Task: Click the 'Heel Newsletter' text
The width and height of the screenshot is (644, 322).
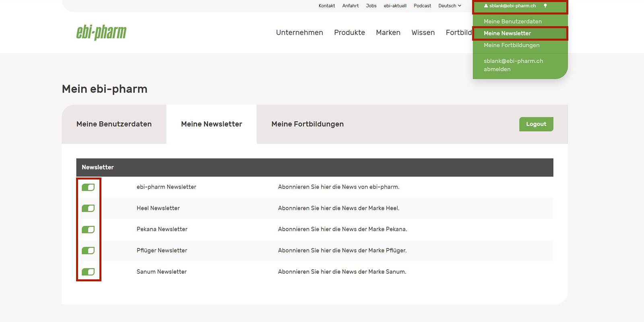Action: pyautogui.click(x=158, y=208)
